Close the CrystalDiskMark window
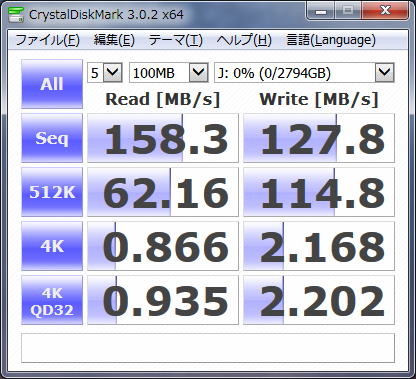Viewport: 416px width, 379px height. pos(385,11)
